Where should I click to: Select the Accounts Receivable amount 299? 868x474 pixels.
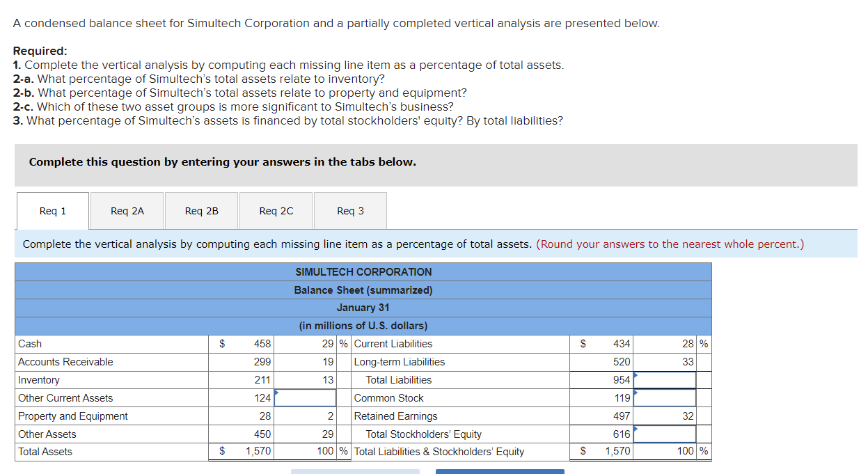262,362
